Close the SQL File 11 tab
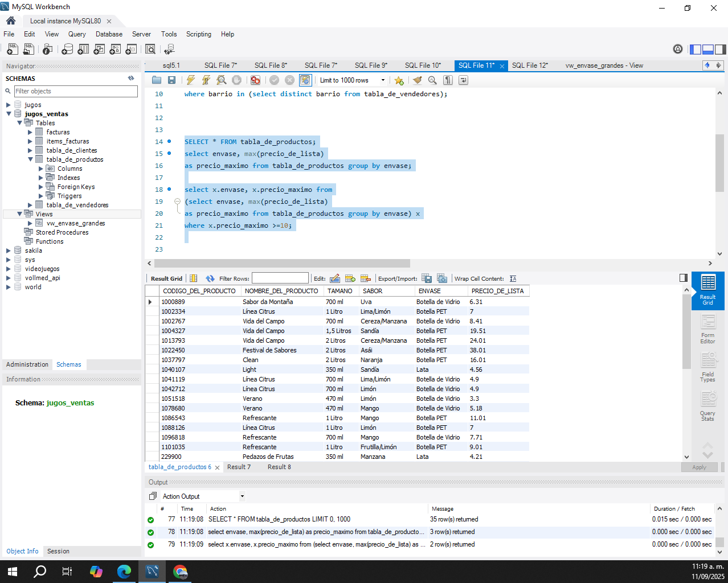This screenshot has height=583, width=728. coord(502,66)
